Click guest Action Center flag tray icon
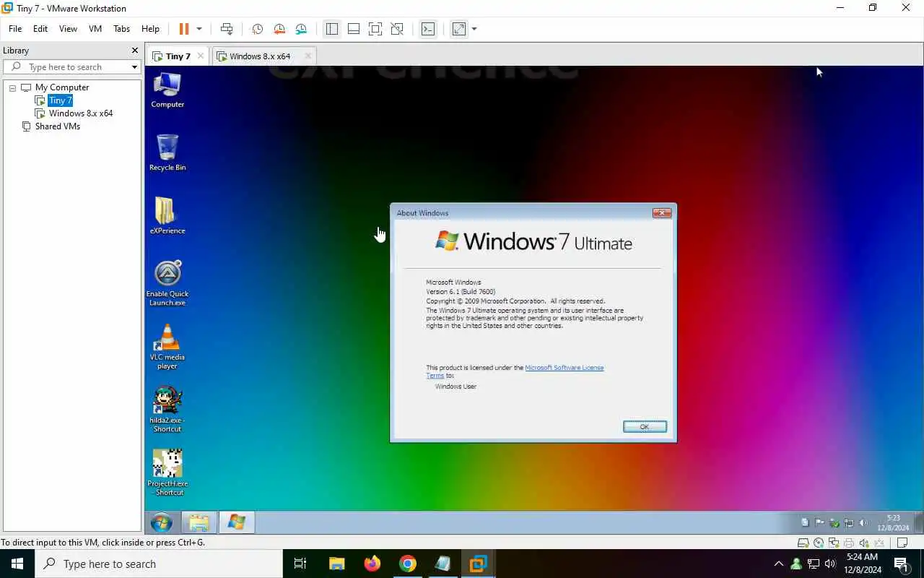The width and height of the screenshot is (924, 578). 819,523
